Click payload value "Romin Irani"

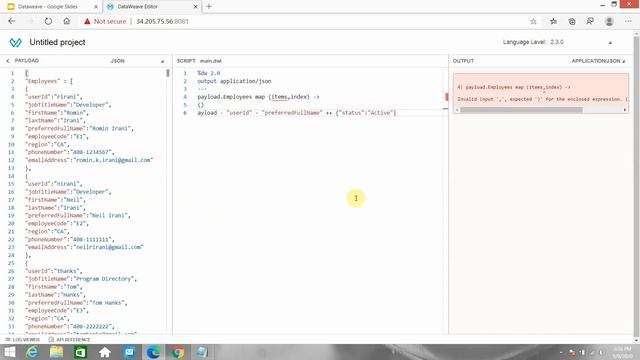point(111,129)
